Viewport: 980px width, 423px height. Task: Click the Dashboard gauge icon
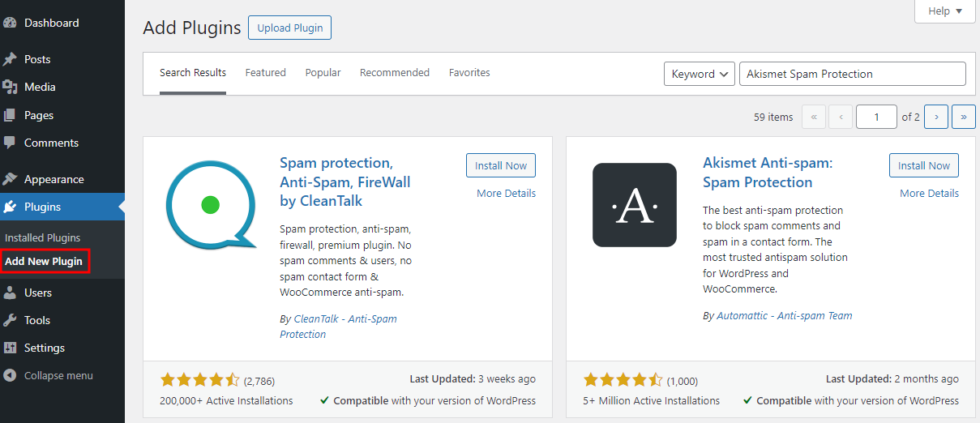[x=10, y=23]
